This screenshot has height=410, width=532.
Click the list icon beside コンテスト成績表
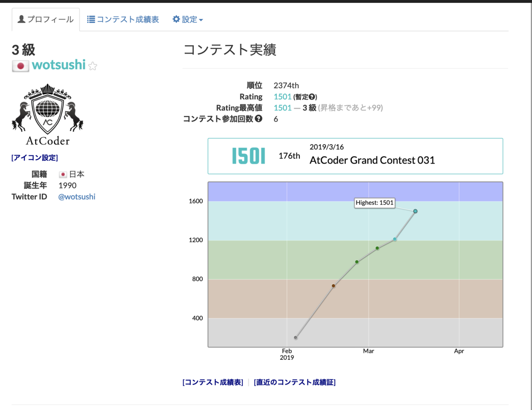click(91, 20)
